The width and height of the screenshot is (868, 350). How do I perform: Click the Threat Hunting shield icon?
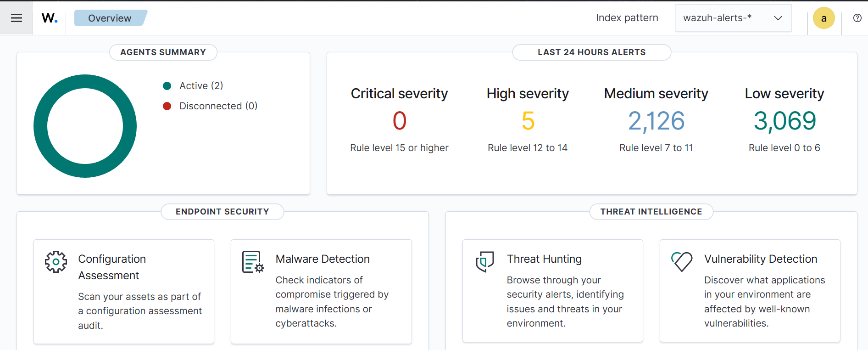(x=485, y=262)
